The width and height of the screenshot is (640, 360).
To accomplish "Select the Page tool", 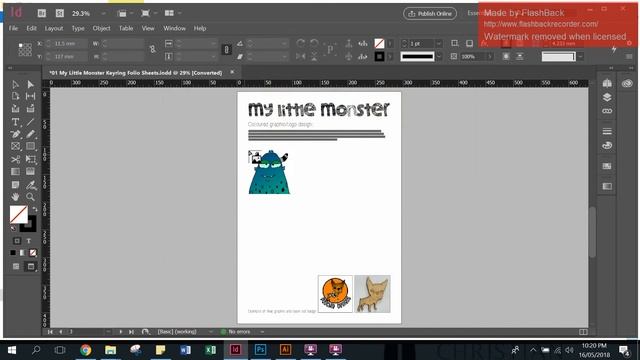I will [16, 96].
